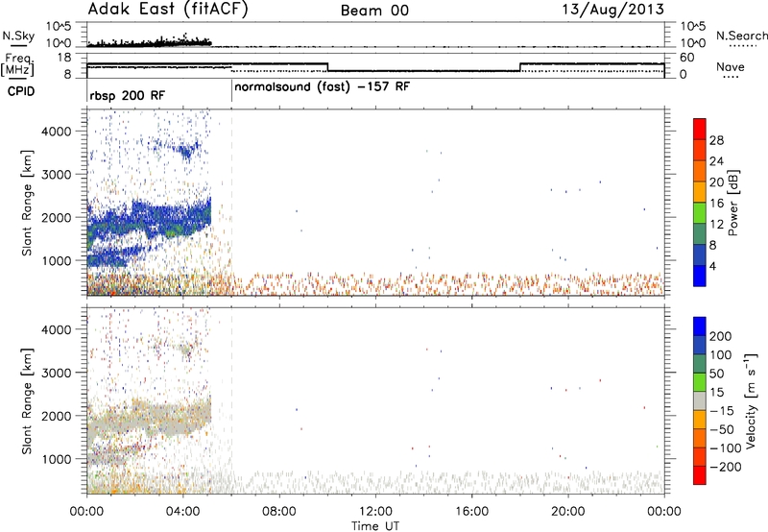Click the red bottom of the velocity color bar
The width and height of the screenshot is (768, 532).
(700, 475)
